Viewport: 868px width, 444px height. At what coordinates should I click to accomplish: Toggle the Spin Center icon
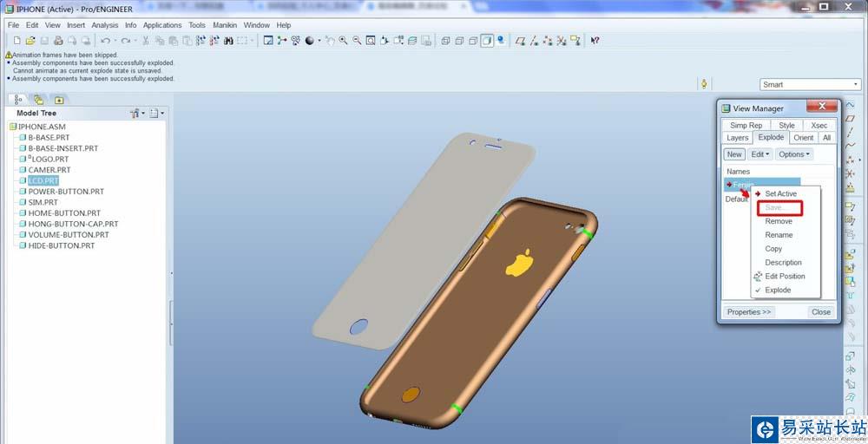coord(282,41)
